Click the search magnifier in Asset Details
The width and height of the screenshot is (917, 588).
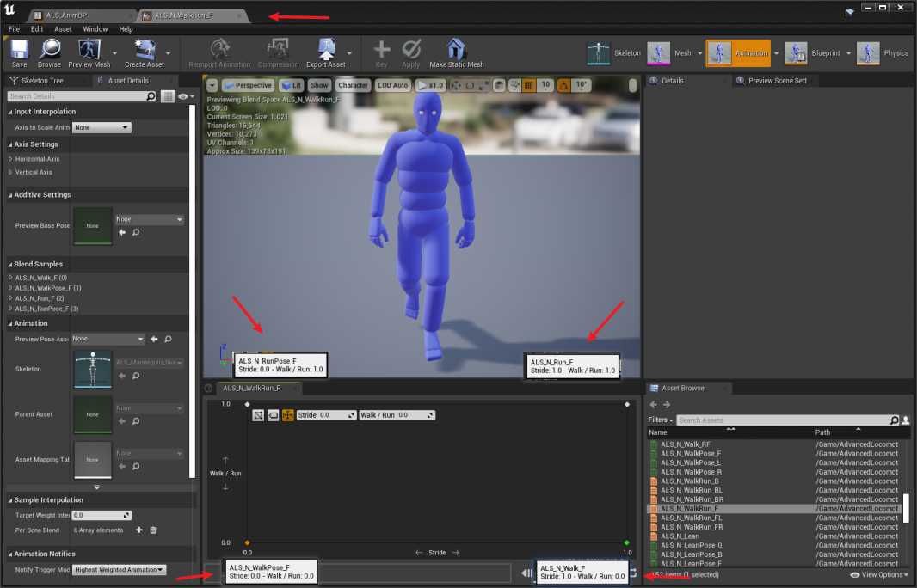(151, 96)
